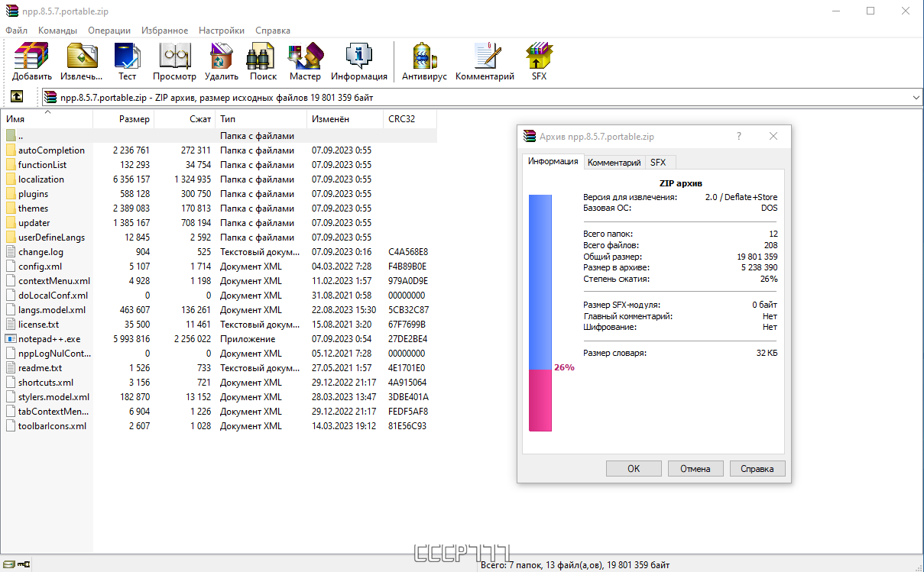The image size is (924, 572).
Task: Click the Информация toolbar icon
Action: pos(358,57)
